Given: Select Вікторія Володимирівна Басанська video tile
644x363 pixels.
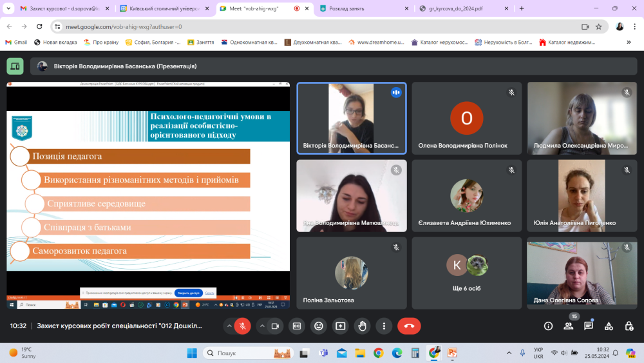Looking at the screenshot, I should pyautogui.click(x=352, y=119).
